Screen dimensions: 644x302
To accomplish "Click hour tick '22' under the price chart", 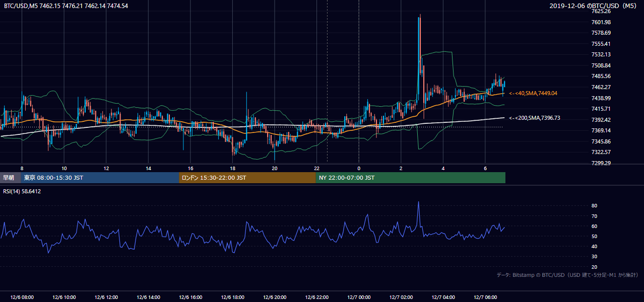I will [316, 168].
